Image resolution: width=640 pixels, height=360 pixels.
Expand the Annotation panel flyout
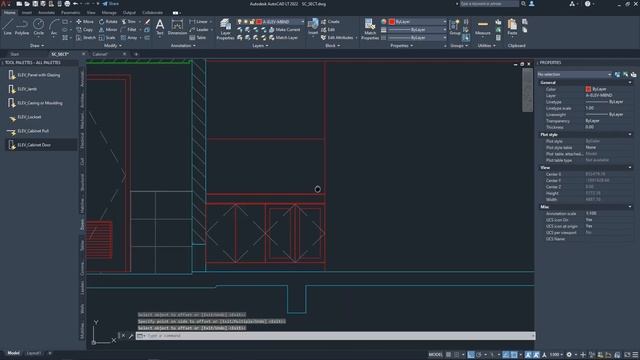click(183, 46)
